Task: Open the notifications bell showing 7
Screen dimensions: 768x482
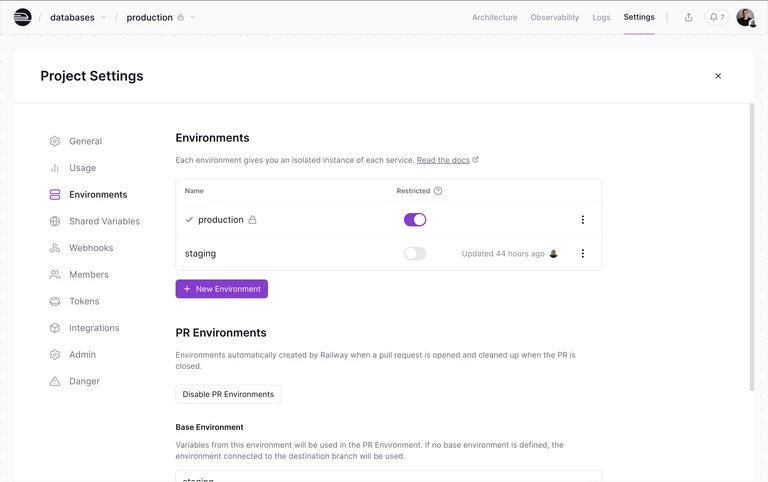Action: point(717,17)
